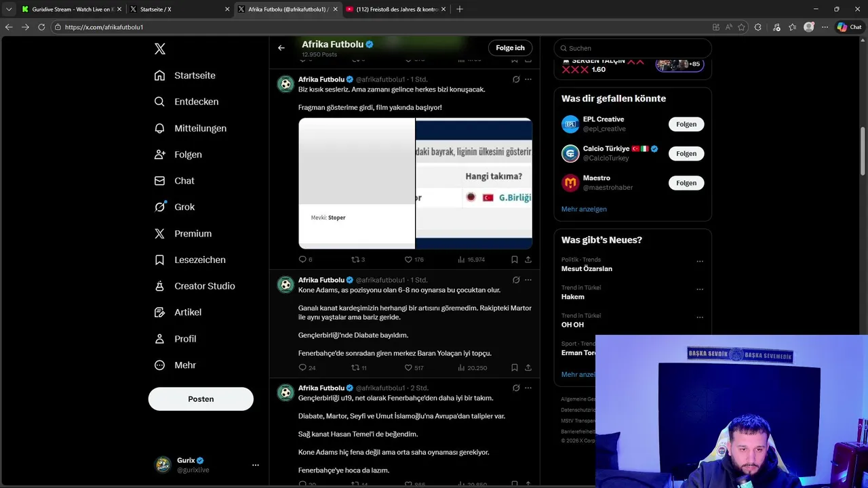
Task: Open the 'Hangi takıma?' image
Action: click(474, 184)
